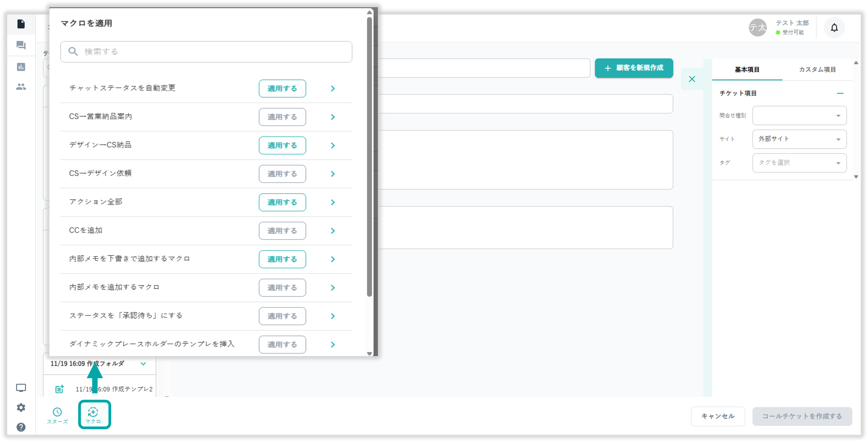The height and width of the screenshot is (442, 868).
Task: Open the customers people icon in sidebar
Action: coord(21,87)
